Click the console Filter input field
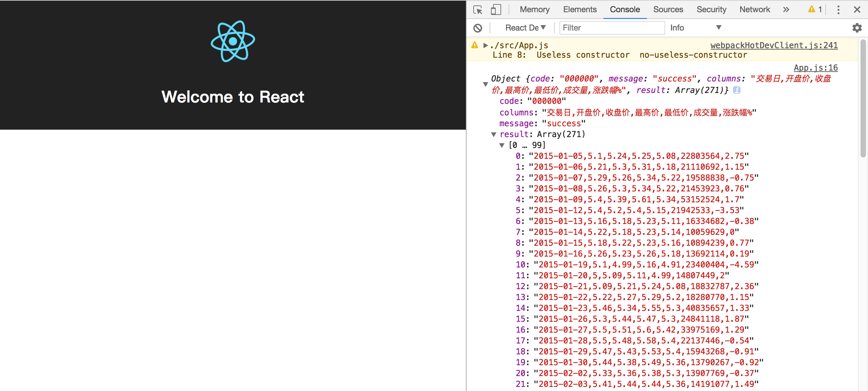 click(612, 28)
